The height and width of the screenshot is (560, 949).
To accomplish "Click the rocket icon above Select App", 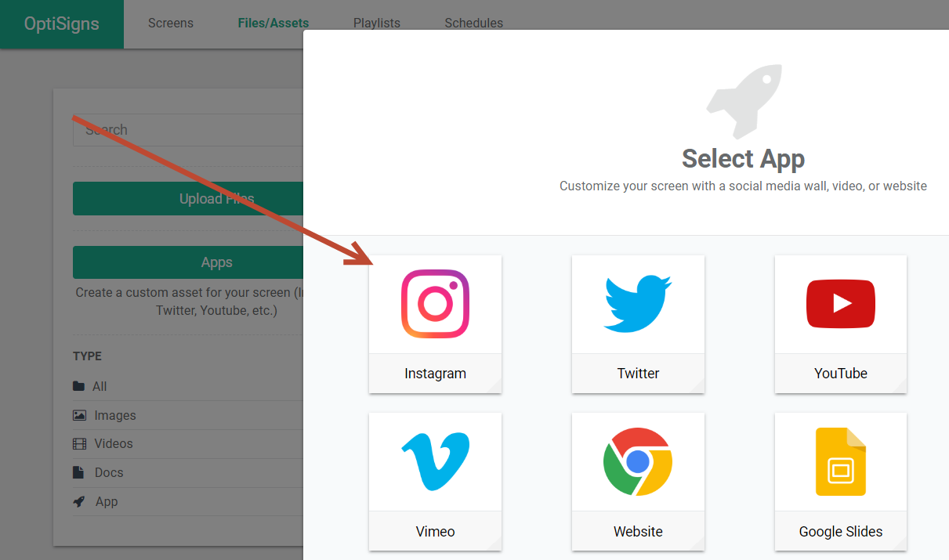I will (x=744, y=102).
